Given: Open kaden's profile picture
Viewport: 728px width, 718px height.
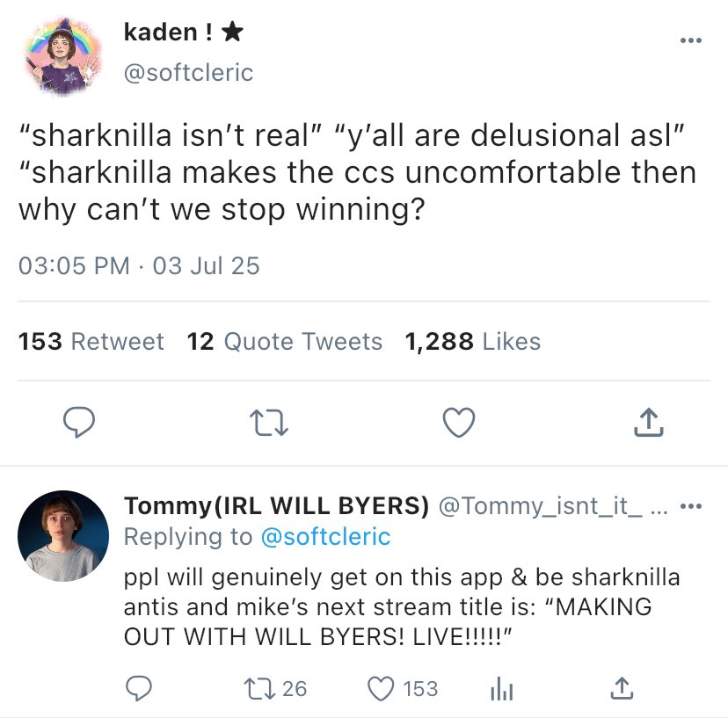Looking at the screenshot, I should pyautogui.click(x=60, y=54).
